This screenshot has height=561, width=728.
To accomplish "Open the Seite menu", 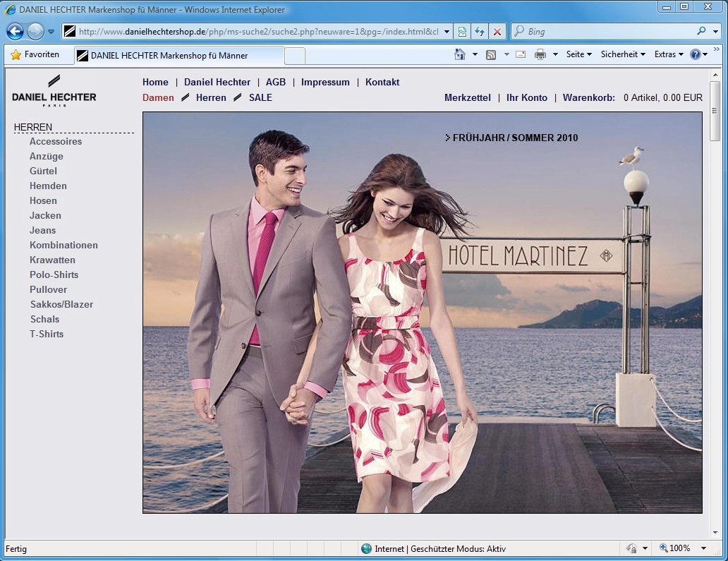I will click(x=579, y=54).
